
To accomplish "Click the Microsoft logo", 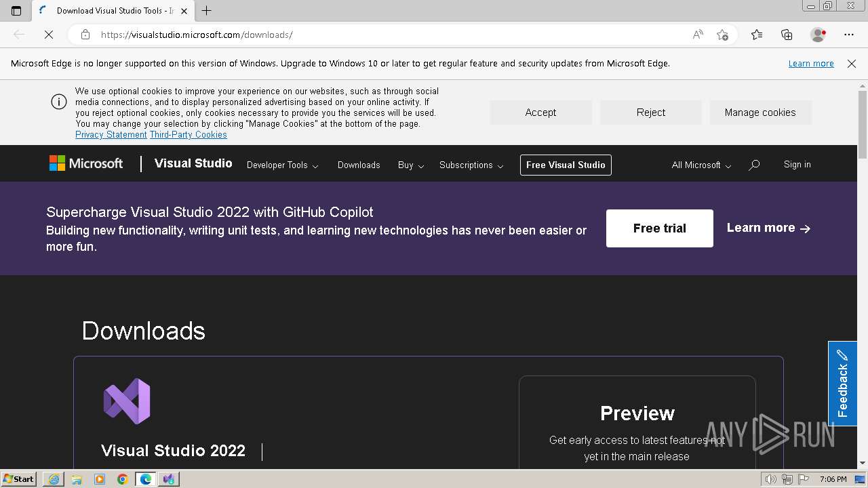I will 86,163.
